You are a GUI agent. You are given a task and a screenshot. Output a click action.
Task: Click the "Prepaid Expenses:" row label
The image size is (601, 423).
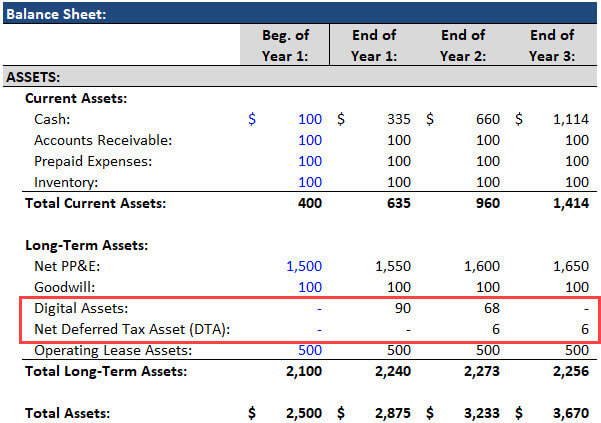click(x=93, y=161)
